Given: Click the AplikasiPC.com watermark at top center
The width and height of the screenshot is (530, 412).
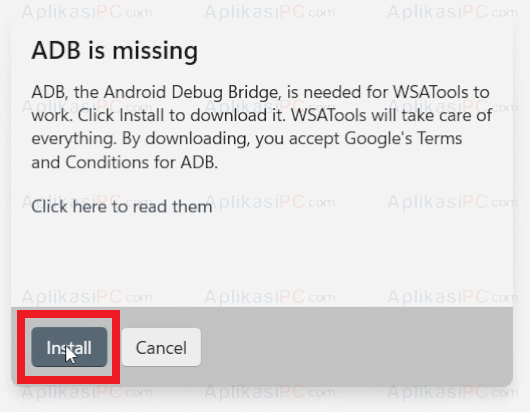Looking at the screenshot, I should 270,12.
